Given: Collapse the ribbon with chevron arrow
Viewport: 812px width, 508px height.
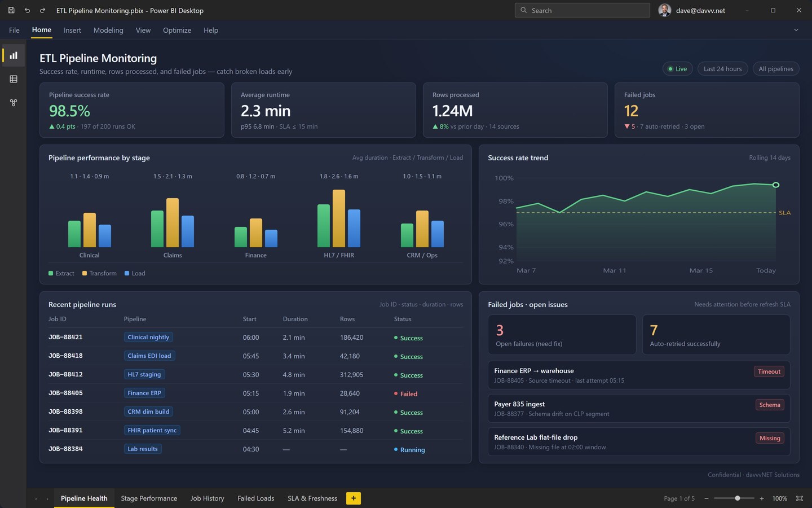Looking at the screenshot, I should point(796,30).
